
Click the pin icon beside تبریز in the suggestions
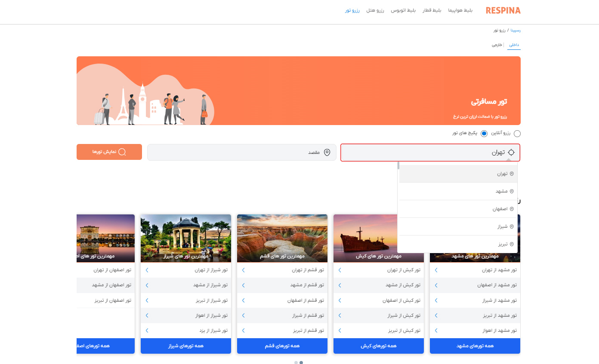(x=512, y=244)
